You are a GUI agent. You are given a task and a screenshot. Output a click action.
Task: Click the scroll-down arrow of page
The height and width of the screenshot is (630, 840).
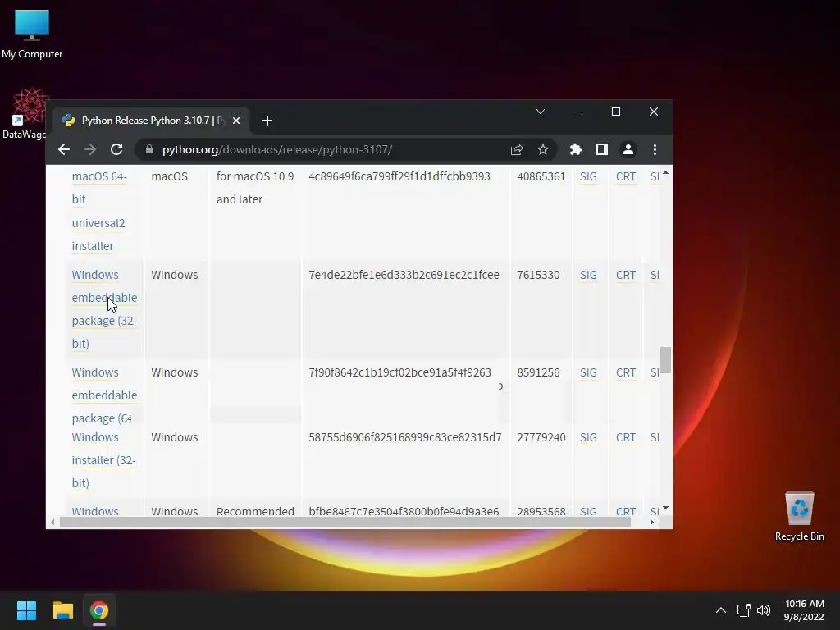[665, 507]
